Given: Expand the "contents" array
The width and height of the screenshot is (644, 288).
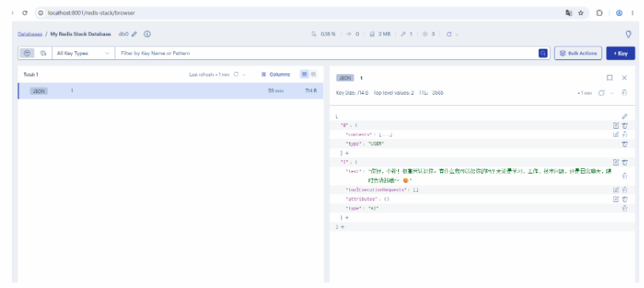Looking at the screenshot, I should [x=386, y=135].
